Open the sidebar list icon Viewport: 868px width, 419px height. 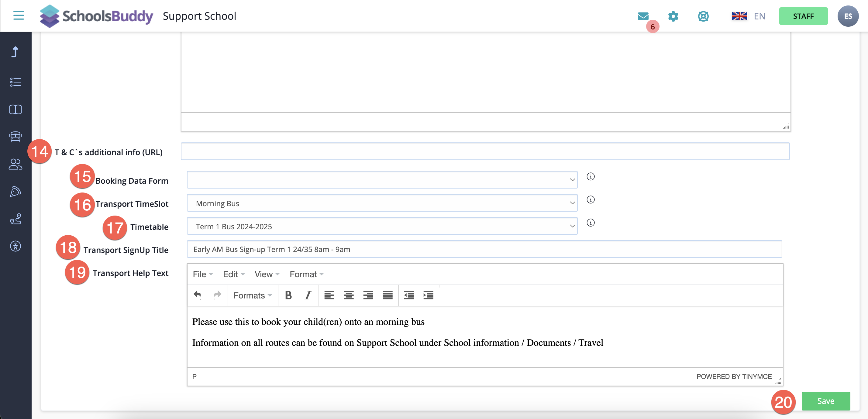click(x=15, y=82)
